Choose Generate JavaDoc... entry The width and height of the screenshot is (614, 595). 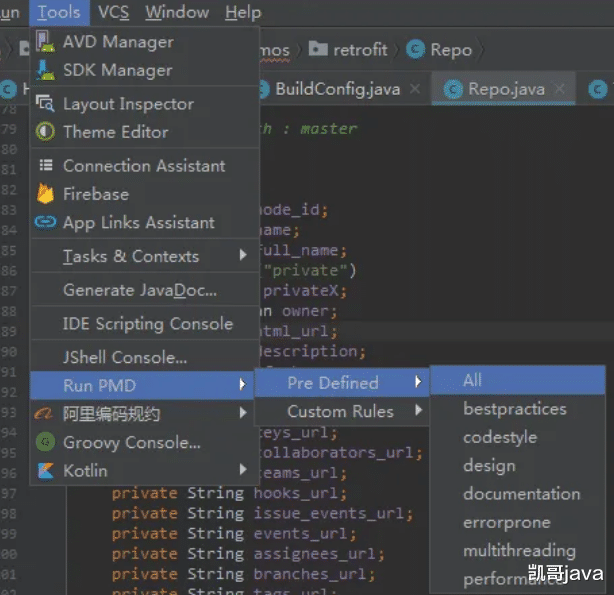[144, 290]
